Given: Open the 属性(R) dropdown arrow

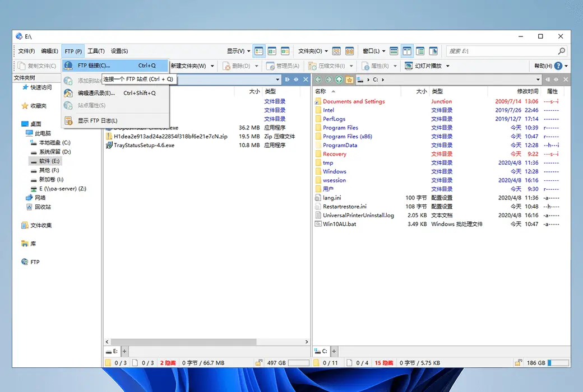Looking at the screenshot, I should tap(394, 66).
